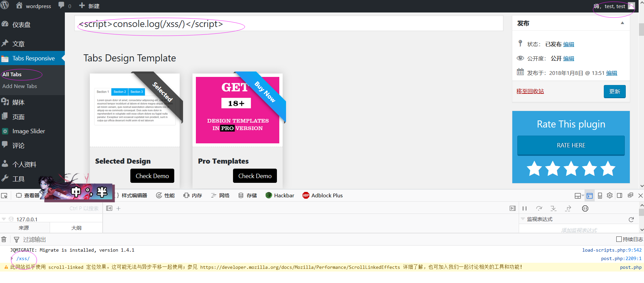Viewport: 644px width, 283px height.
Task: Click the Pro Templates Buy Now thumbnail
Action: click(x=238, y=110)
